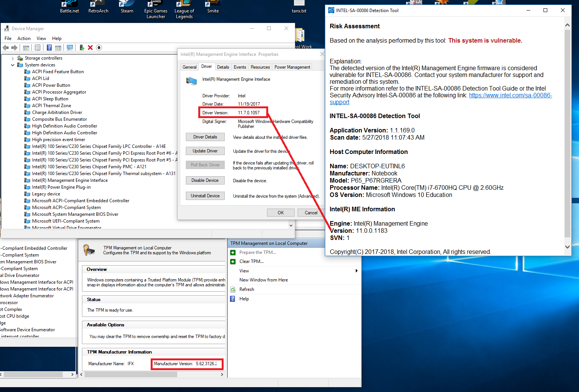Open the Properties toolbar icon in Device Manager

click(x=37, y=48)
